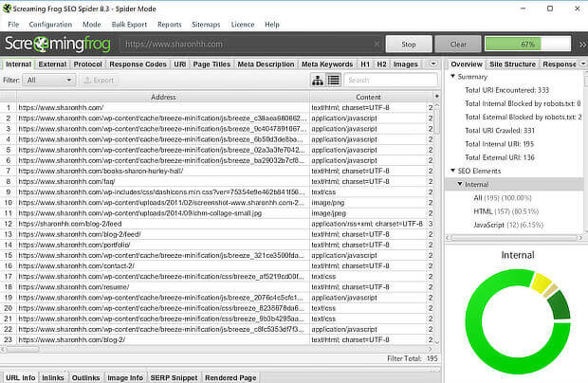Open the URL Info bottom tab
This screenshot has height=383, width=588.
[x=21, y=377]
